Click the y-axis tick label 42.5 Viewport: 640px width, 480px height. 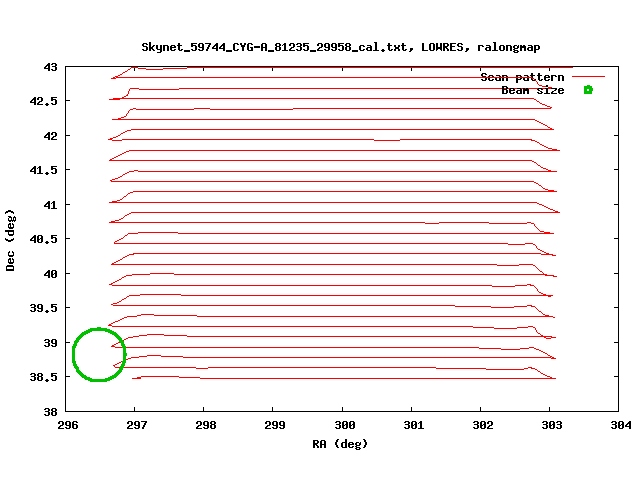[x=44, y=101]
